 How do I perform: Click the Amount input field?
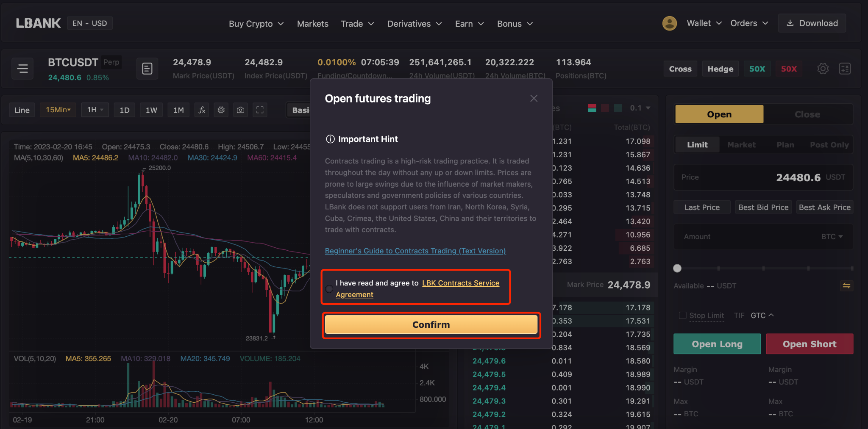(763, 237)
